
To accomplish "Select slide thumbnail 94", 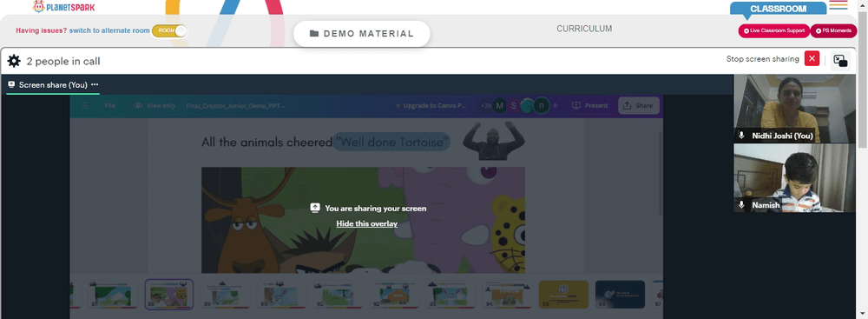I will [507, 294].
